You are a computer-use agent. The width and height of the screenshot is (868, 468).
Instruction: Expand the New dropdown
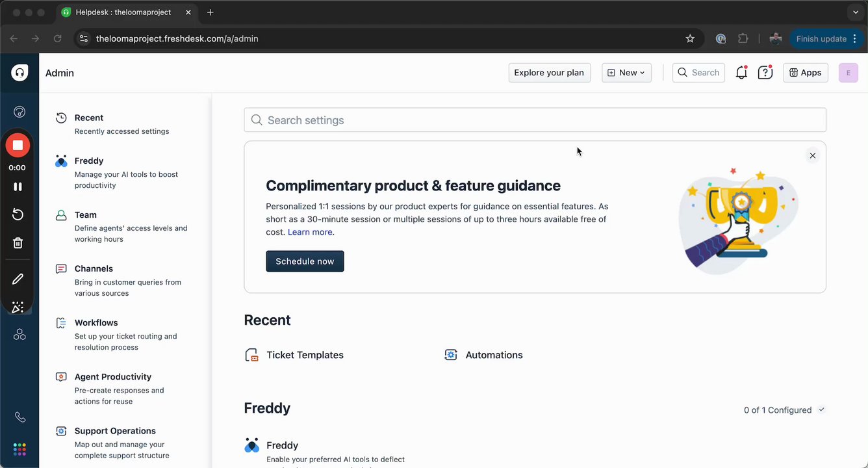click(626, 73)
